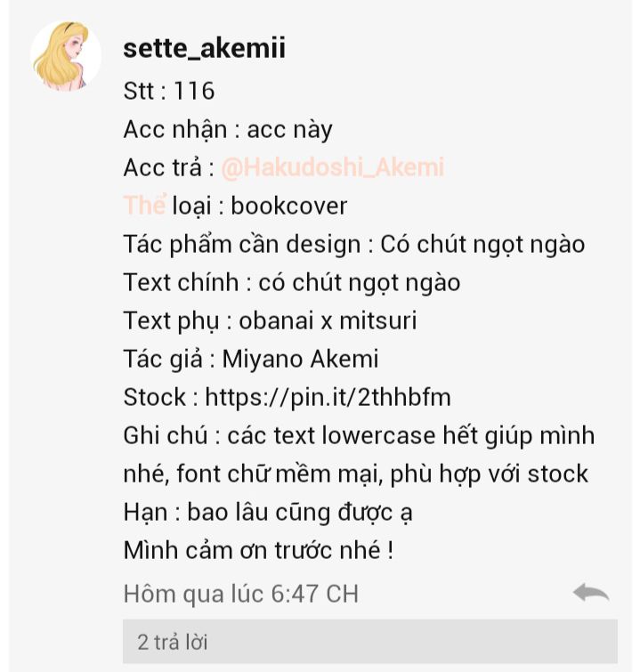Click the "Stt : 116" line
This screenshot has width=640, height=672.
[x=169, y=91]
